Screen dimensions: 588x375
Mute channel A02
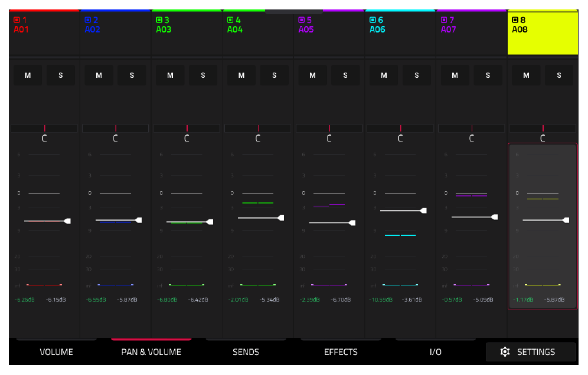[x=99, y=75]
